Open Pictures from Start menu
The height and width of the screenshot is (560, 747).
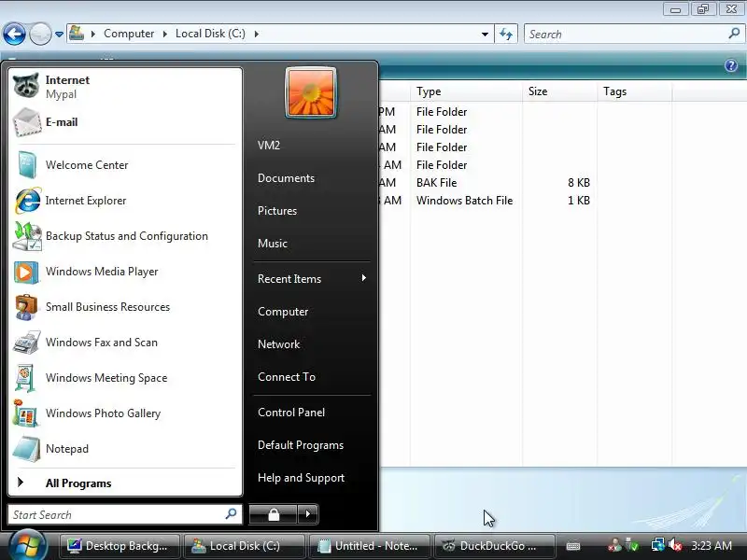277,211
